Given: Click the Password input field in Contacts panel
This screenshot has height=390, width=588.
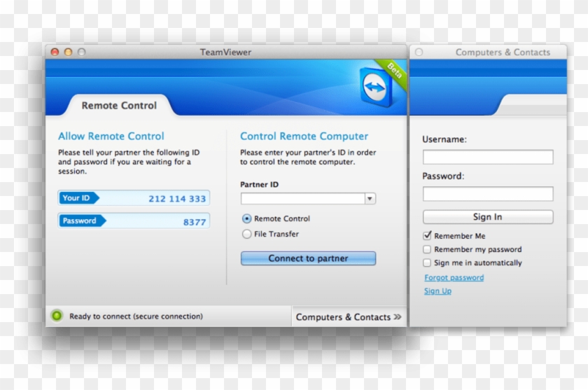Looking at the screenshot, I should coord(487,193).
